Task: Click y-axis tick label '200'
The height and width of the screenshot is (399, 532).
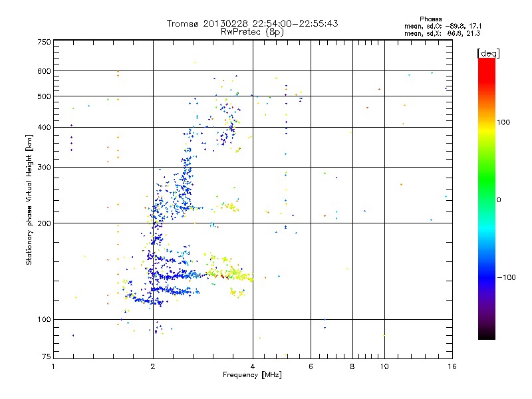Action: (44, 223)
